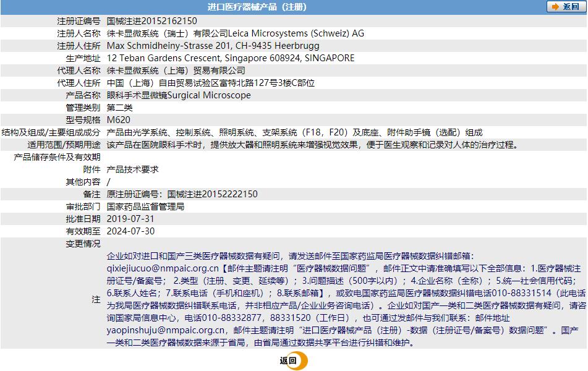Image resolution: width=588 pixels, height=371 pixels.
Task: Click the 返回 button at top right
Action: [x=566, y=7]
